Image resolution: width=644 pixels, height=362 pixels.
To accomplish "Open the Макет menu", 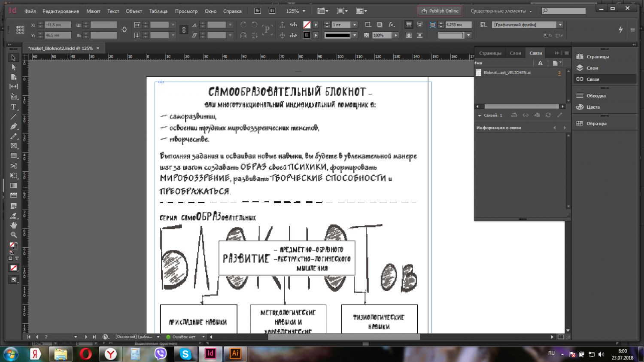I will coord(93,11).
